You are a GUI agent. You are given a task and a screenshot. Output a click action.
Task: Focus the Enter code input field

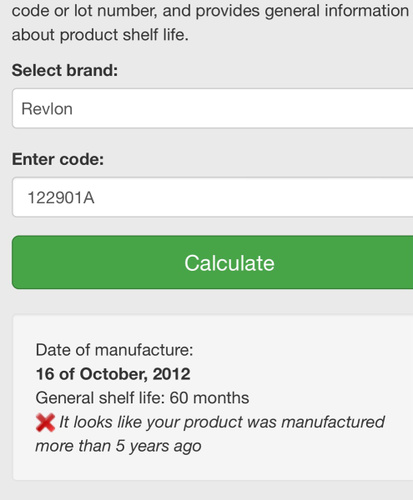[213, 197]
